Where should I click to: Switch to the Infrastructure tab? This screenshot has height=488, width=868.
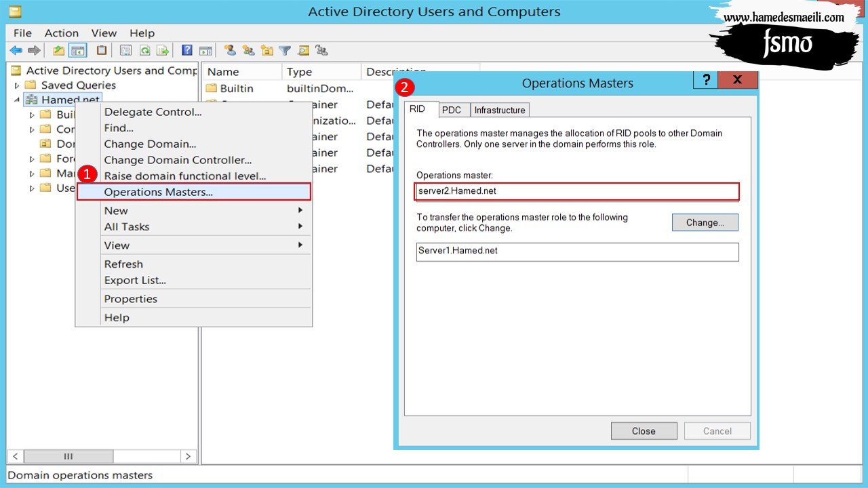tap(500, 110)
